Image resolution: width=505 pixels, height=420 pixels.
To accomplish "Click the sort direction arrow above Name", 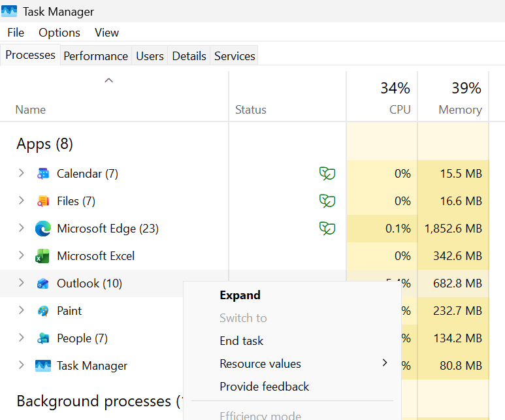I will [109, 80].
